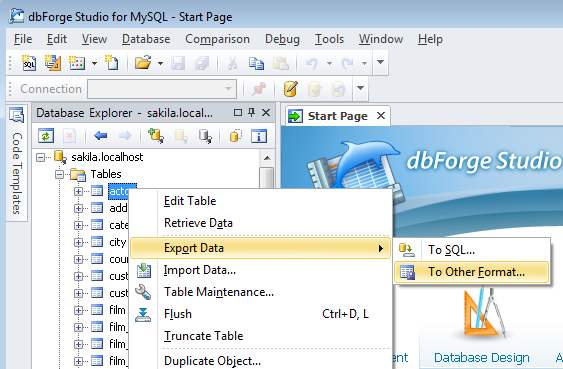Expand the film table node
563x369 pixels.
point(78,310)
